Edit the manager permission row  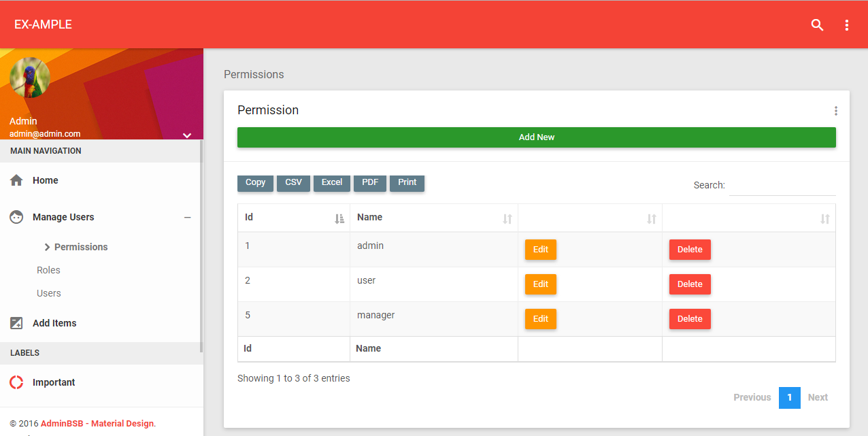tap(541, 319)
